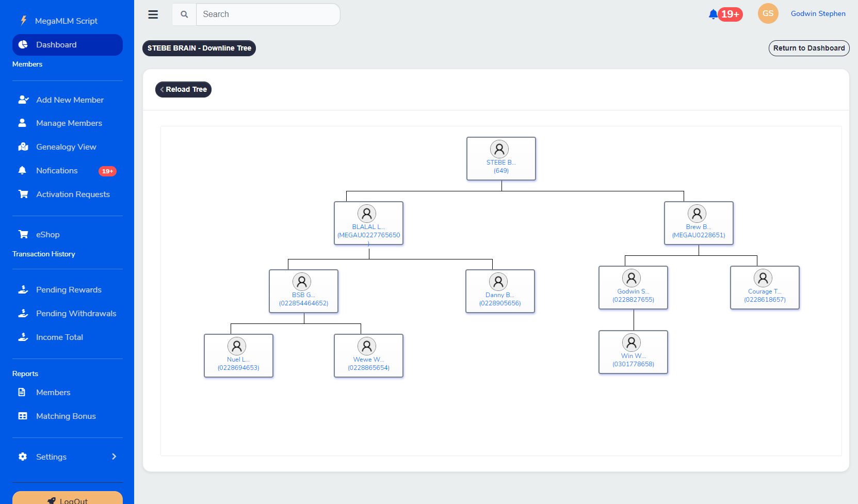Select the STEBE B... root tree node
The width and height of the screenshot is (858, 504).
pos(501,158)
